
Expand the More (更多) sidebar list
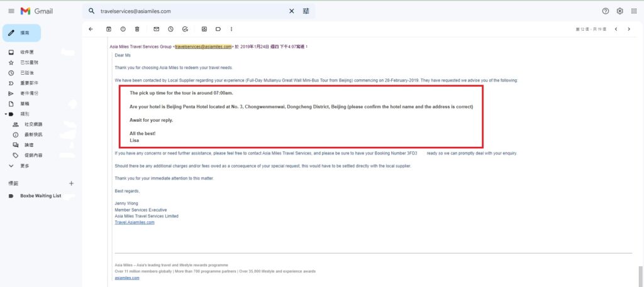(x=25, y=166)
